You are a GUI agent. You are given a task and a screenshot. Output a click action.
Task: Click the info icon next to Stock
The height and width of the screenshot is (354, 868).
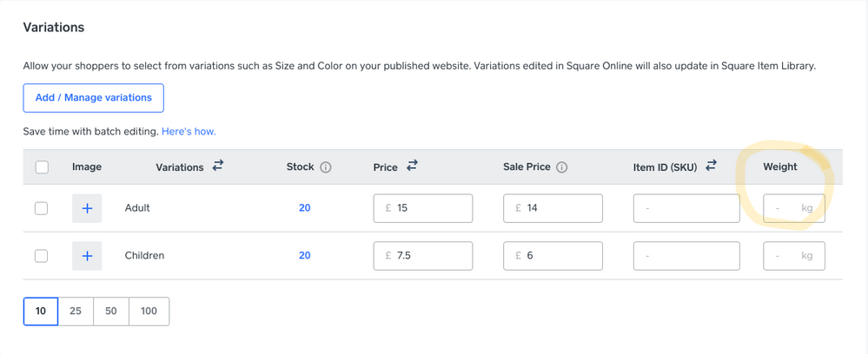pyautogui.click(x=327, y=167)
